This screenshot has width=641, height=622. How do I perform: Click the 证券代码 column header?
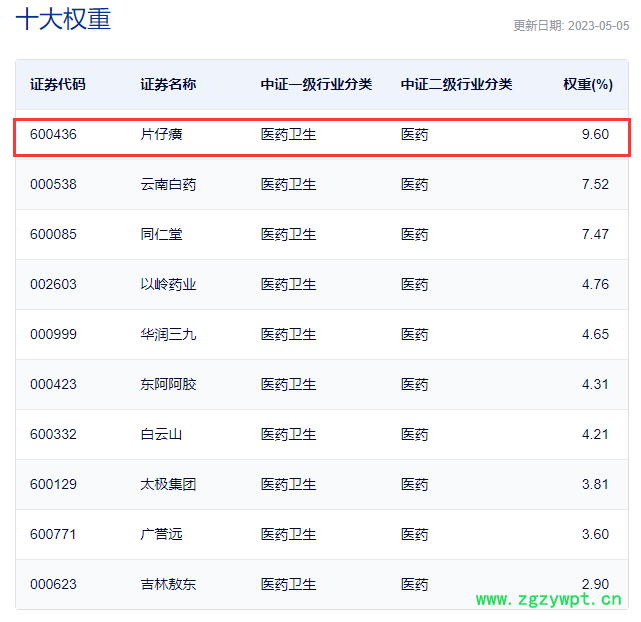pos(58,84)
